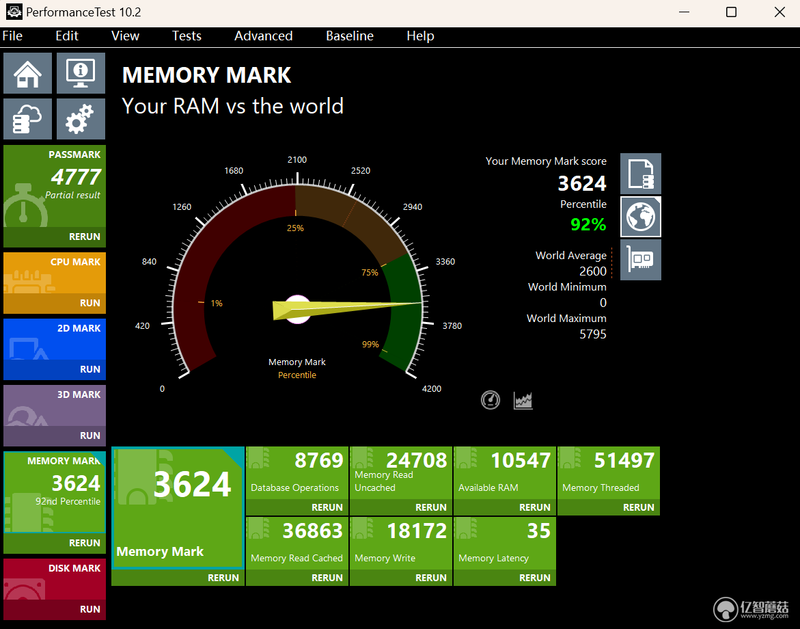Screen dimensions: 800x629
Task: Open the System Information monitor icon
Action: pyautogui.click(x=81, y=73)
